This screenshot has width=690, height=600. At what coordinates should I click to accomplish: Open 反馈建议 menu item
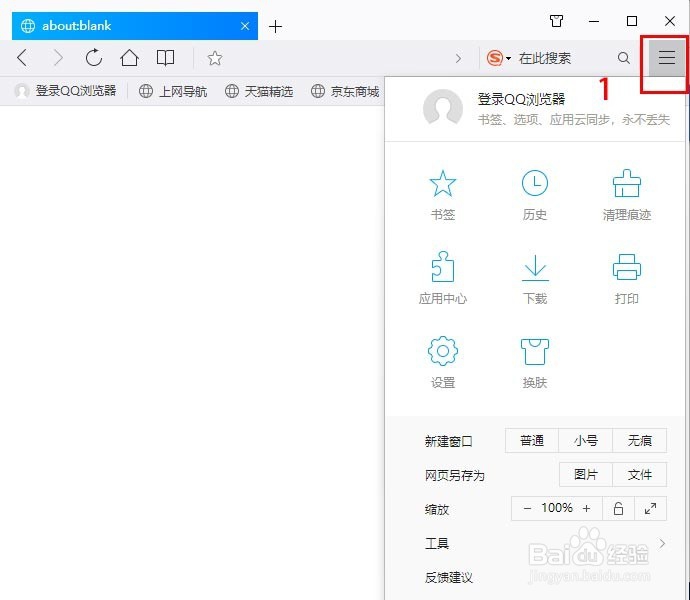[449, 577]
